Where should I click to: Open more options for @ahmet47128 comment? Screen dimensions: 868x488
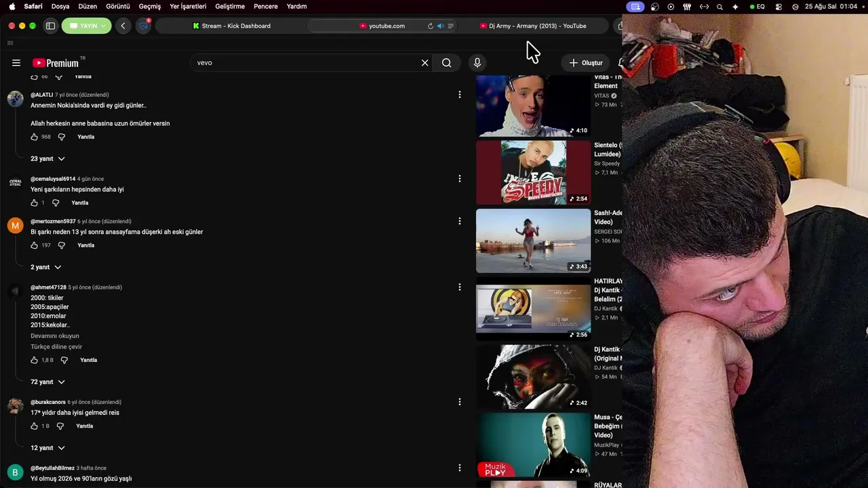point(459,287)
